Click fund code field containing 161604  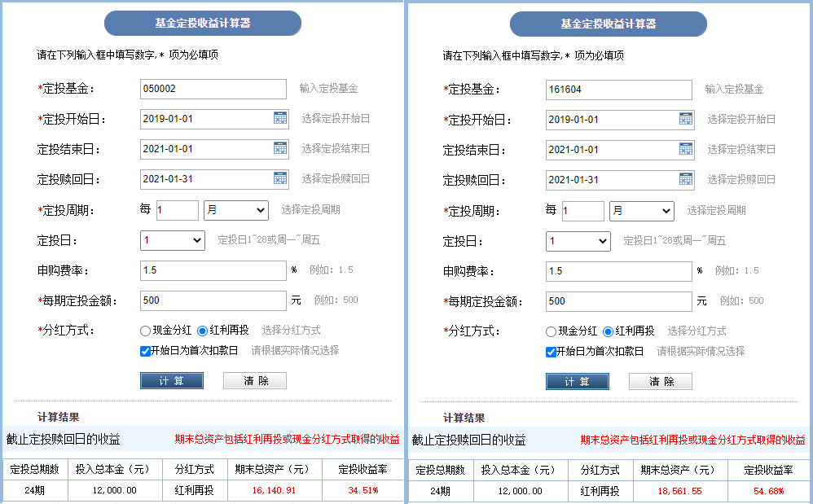618,90
